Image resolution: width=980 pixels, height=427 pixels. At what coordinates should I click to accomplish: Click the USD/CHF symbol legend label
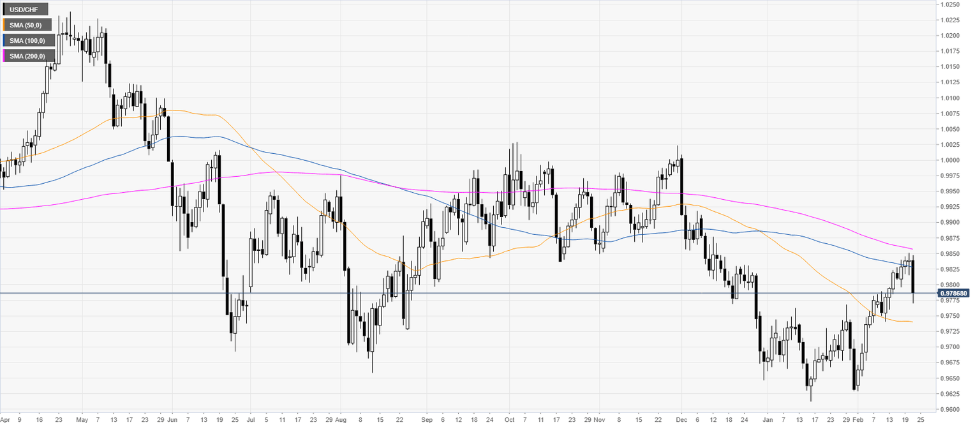tap(26, 10)
